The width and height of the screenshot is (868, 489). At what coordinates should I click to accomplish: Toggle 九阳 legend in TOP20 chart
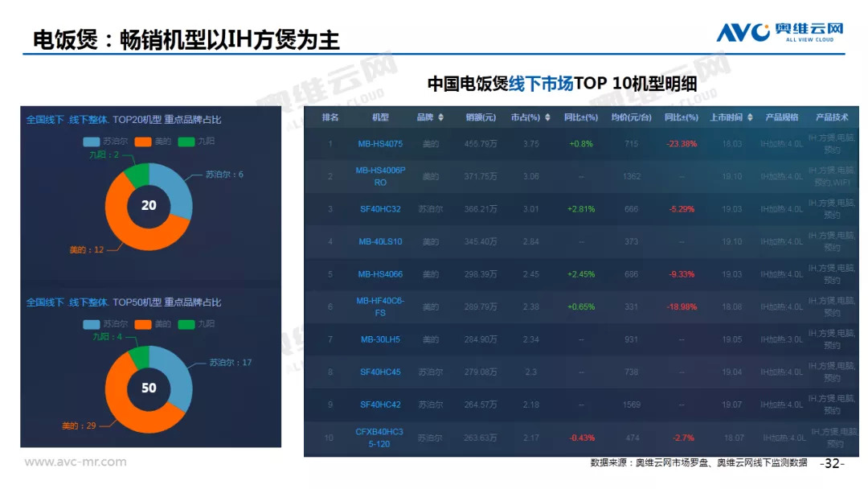coord(197,142)
